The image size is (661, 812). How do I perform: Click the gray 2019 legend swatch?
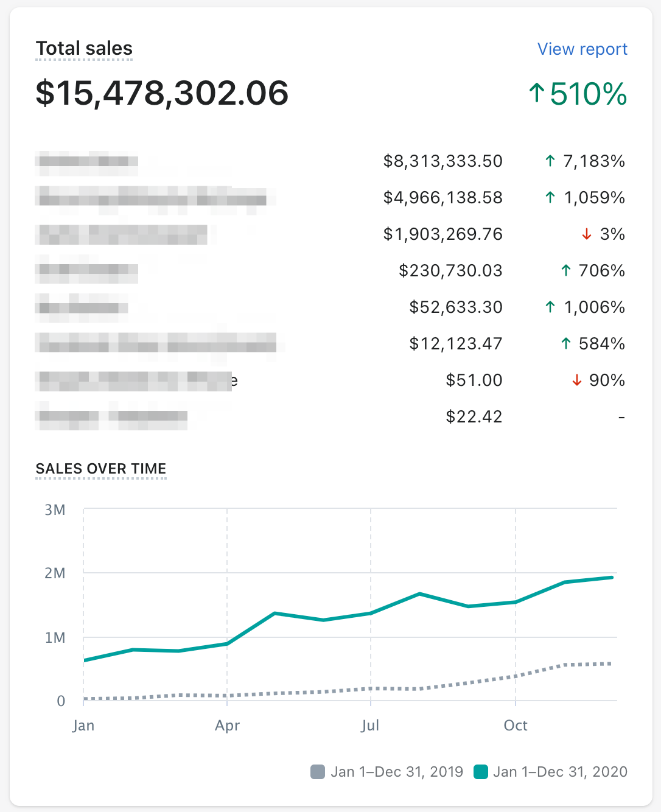pos(318,772)
